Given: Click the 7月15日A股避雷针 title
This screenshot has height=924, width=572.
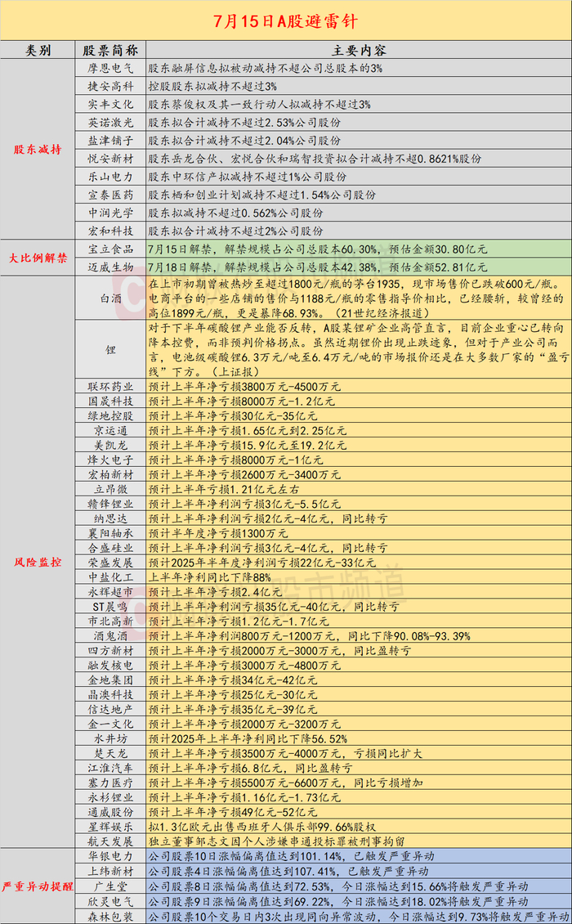Looking at the screenshot, I should 286,21.
